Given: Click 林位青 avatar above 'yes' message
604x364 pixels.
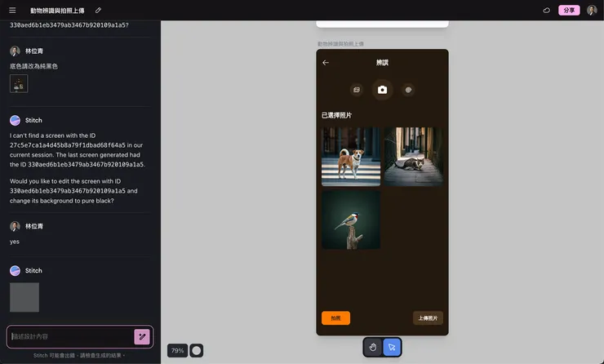Looking at the screenshot, I should [15, 226].
